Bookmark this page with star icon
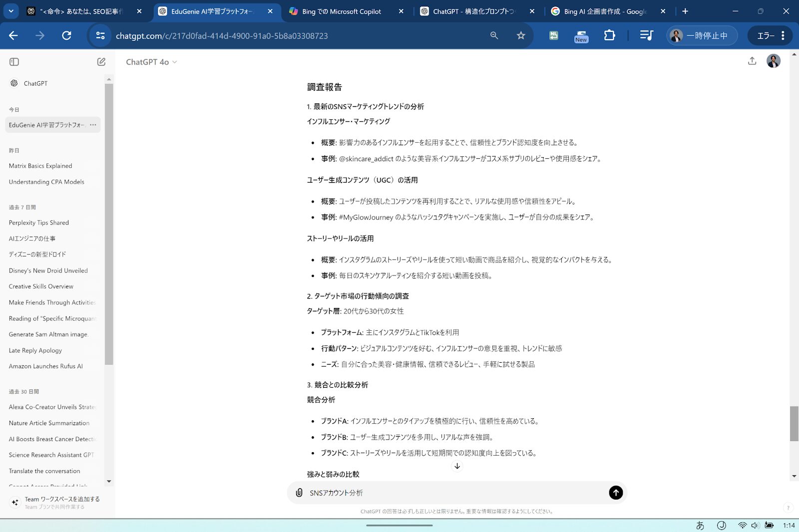Screen dimensions: 799x532 [521, 35]
